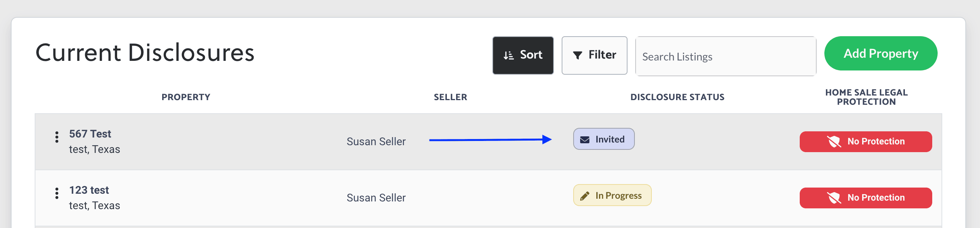Click the crossed shield icon for 123 test
Screen dimensions: 980x228
tap(834, 198)
